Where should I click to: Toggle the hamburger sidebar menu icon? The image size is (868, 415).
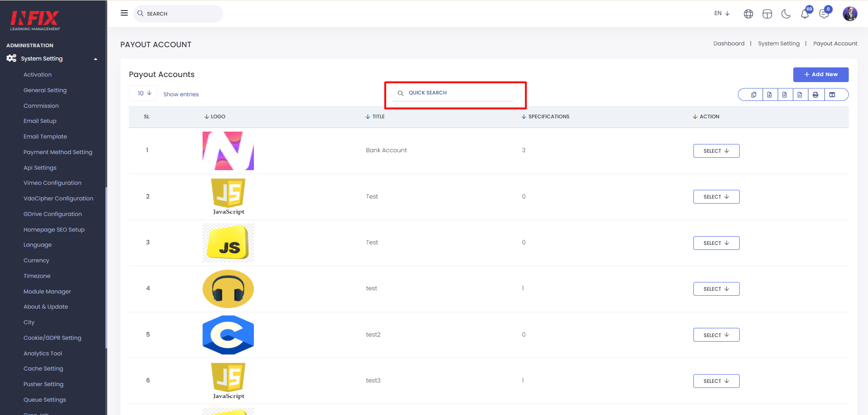[x=124, y=13]
